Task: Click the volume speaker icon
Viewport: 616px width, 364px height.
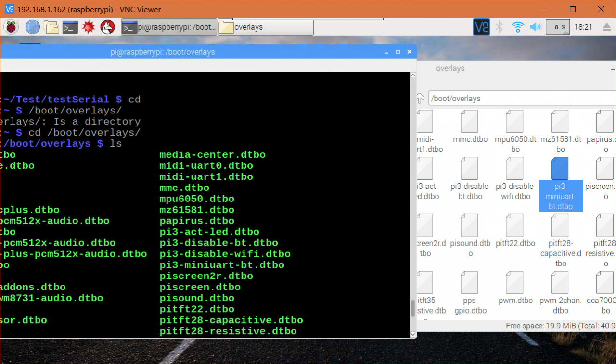Action: (535, 27)
